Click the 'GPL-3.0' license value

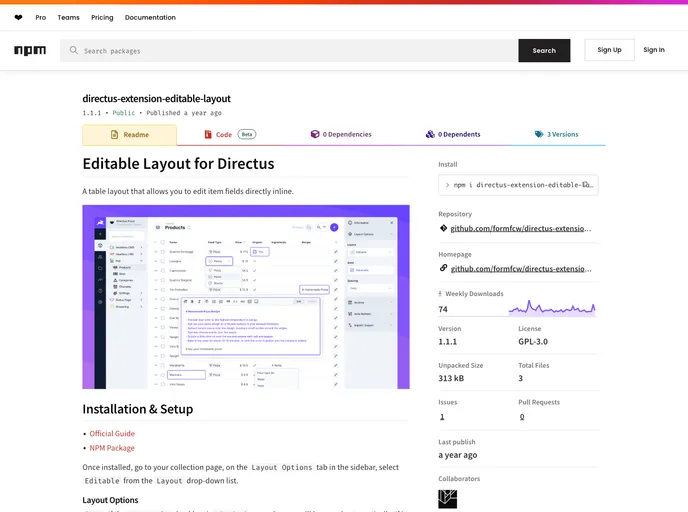point(533,341)
